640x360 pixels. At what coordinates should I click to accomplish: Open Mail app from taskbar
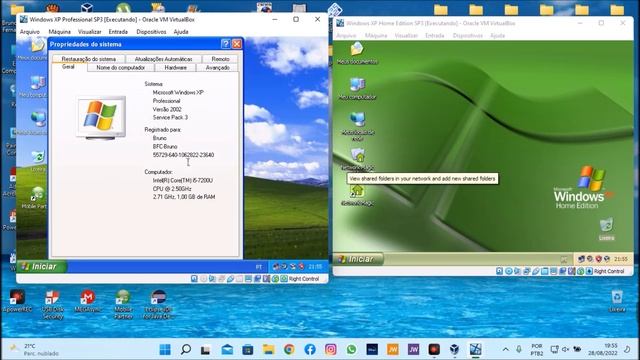(227, 349)
